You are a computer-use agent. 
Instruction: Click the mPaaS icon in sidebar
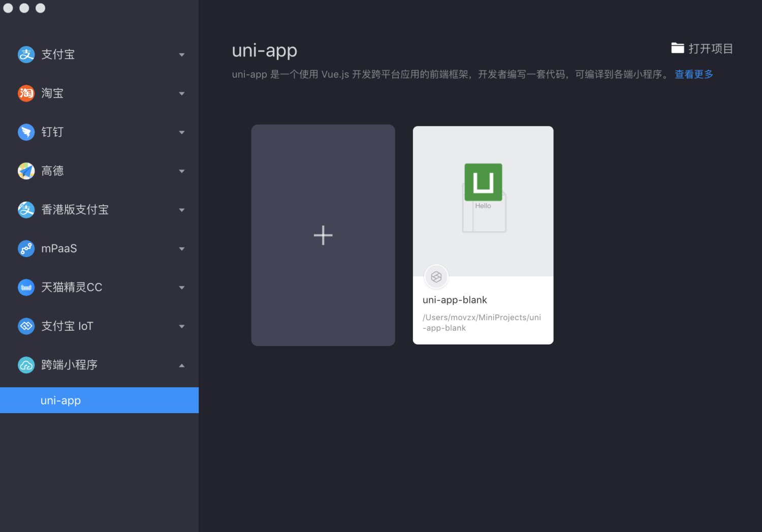[26, 248]
